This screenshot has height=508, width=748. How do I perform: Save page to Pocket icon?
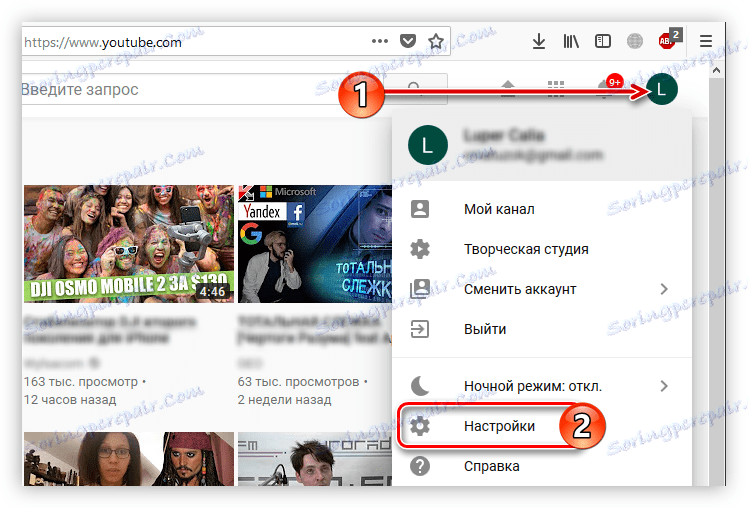(408, 41)
